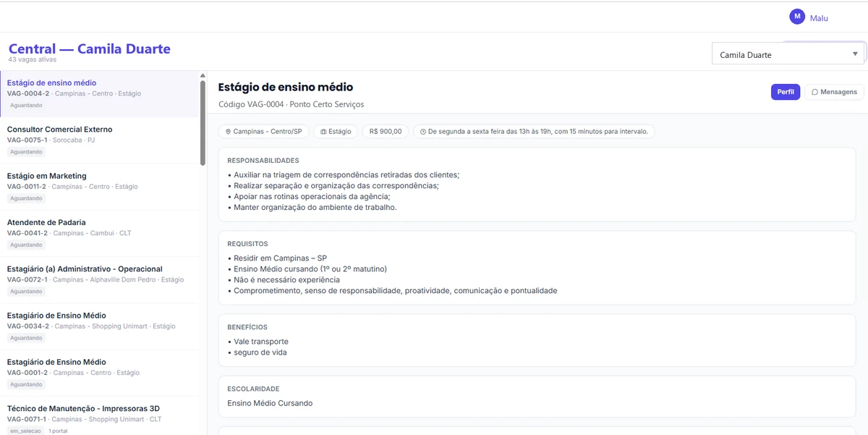
Task: Click the Malu user avatar icon
Action: coord(797,17)
